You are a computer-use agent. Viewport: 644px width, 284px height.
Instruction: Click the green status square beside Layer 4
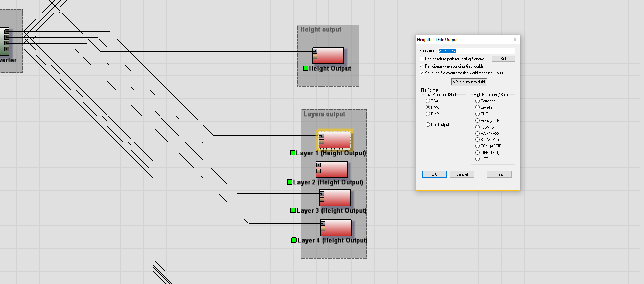point(294,240)
